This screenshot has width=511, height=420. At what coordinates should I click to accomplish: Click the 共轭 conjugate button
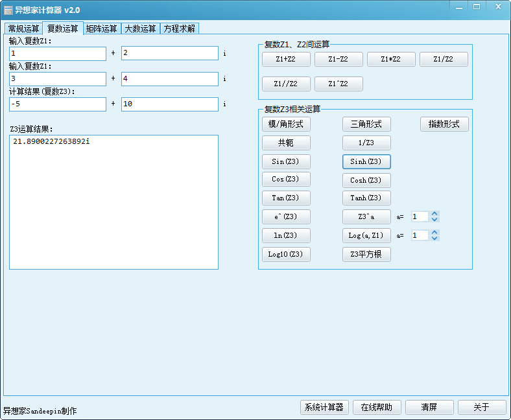coord(286,143)
